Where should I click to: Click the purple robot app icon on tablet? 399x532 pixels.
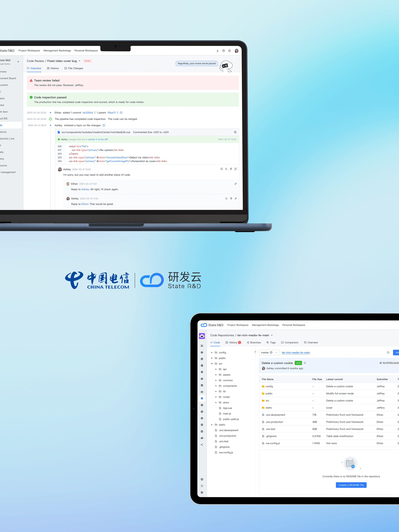[202, 336]
